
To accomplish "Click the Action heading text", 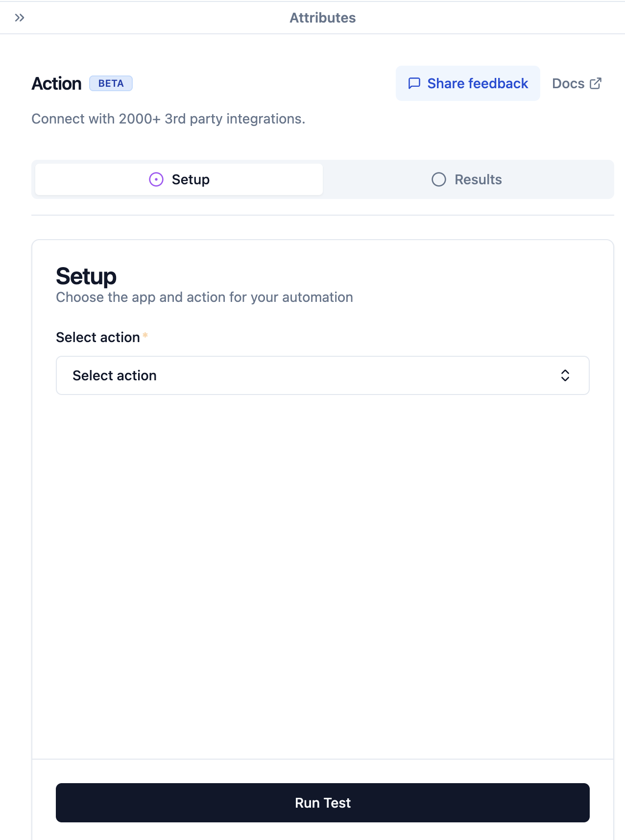I will tap(56, 83).
